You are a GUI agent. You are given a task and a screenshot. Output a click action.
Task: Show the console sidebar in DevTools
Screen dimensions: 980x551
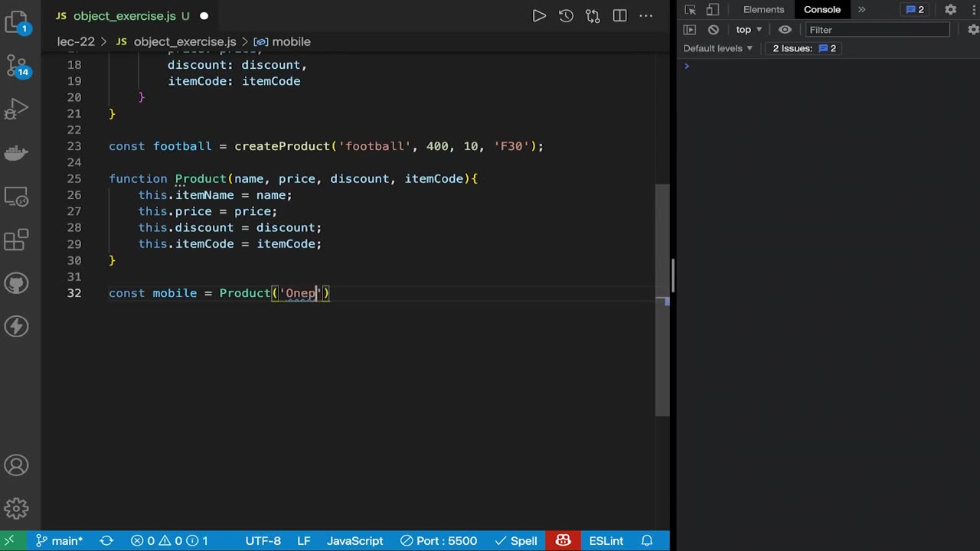tap(689, 30)
